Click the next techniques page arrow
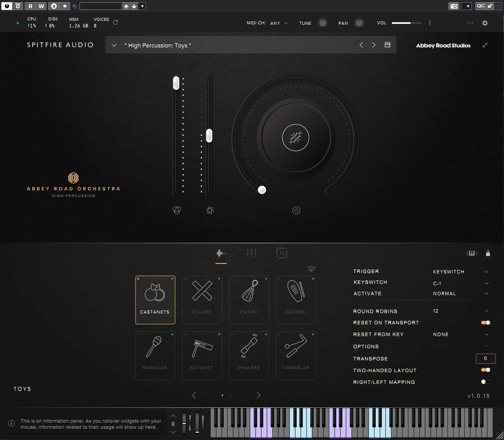The image size is (504, 440). tap(259, 395)
